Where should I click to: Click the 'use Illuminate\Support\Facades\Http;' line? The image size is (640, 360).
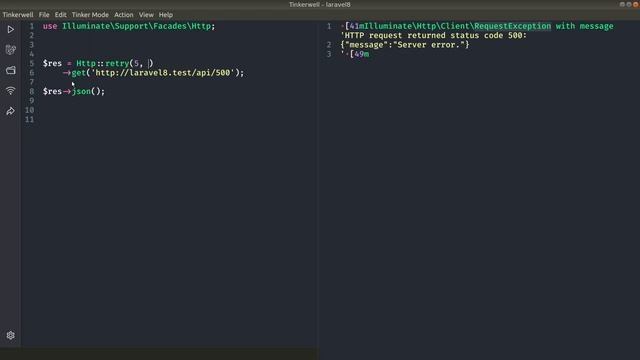129,26
